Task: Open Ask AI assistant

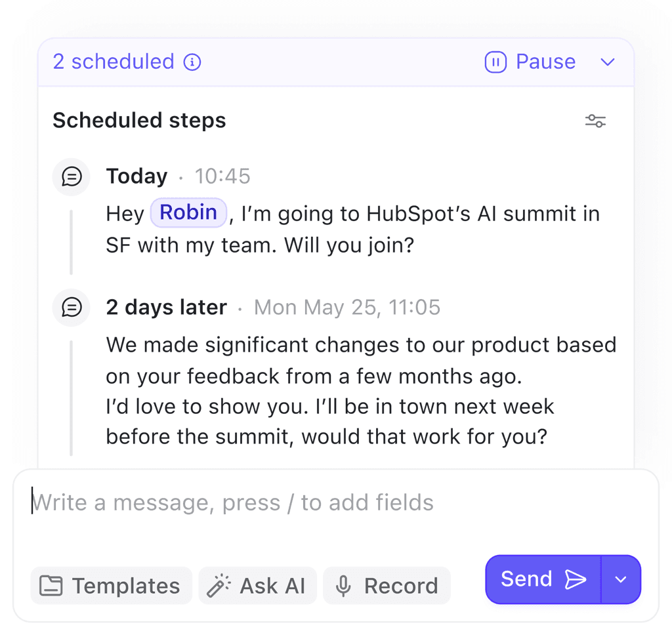Action: pyautogui.click(x=257, y=585)
